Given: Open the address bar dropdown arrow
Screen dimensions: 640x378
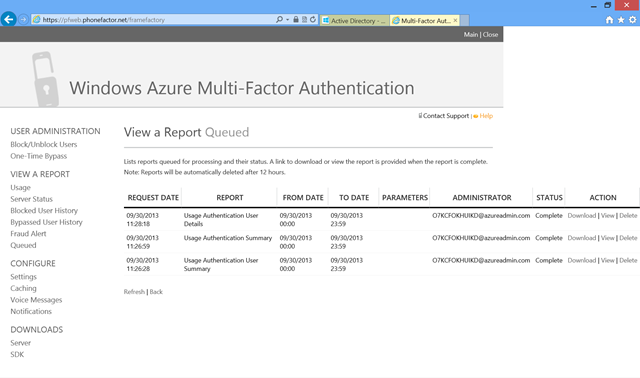Looking at the screenshot, I should coord(287,20).
